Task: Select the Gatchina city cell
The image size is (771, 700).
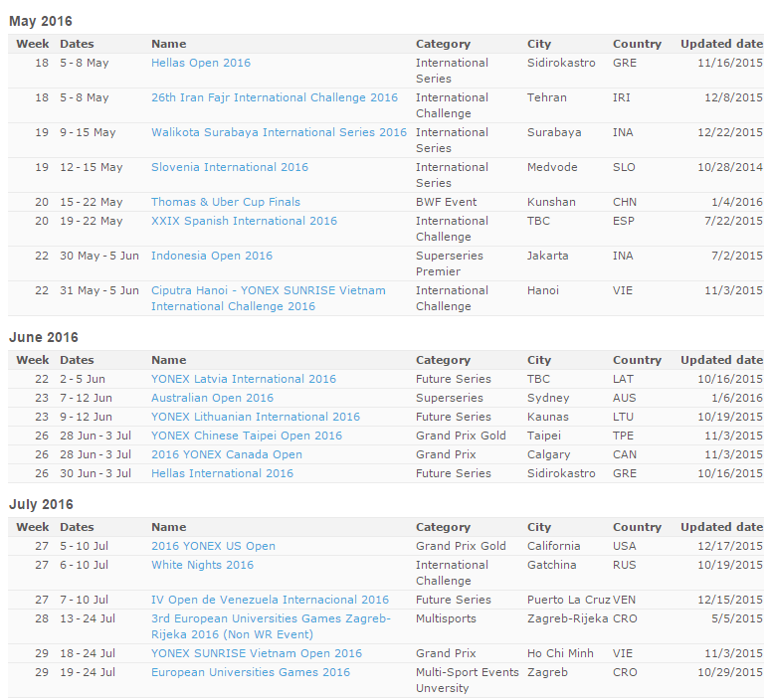Action: [552, 566]
